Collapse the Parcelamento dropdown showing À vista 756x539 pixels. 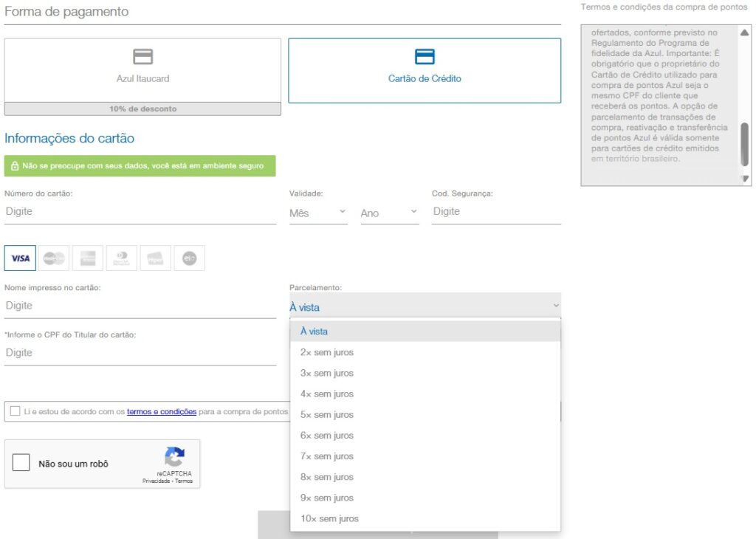pyautogui.click(x=425, y=307)
